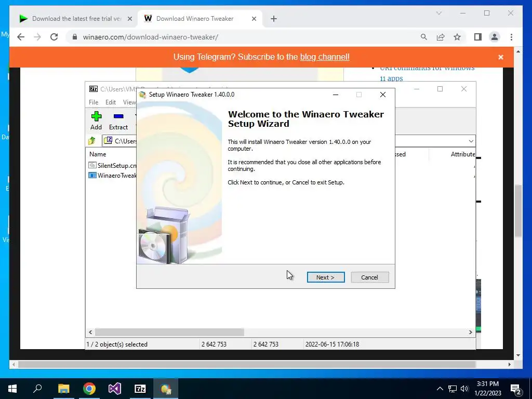This screenshot has height=399, width=532.
Task: Click the 7-Zip taskbar icon
Action: tap(140, 389)
